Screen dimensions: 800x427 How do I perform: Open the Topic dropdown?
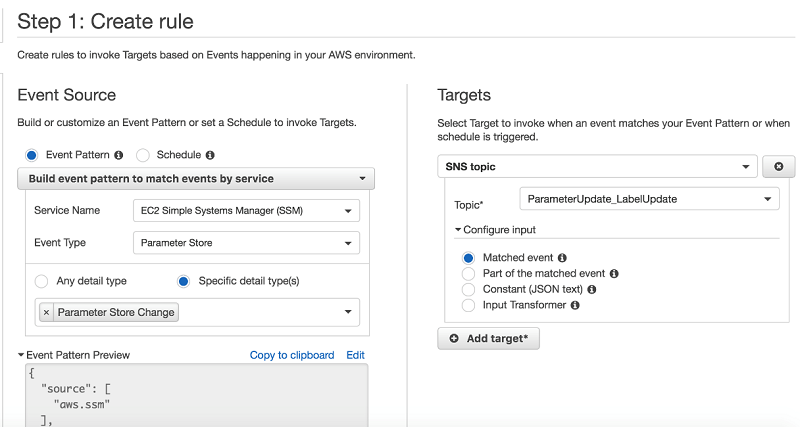pyautogui.click(x=649, y=199)
